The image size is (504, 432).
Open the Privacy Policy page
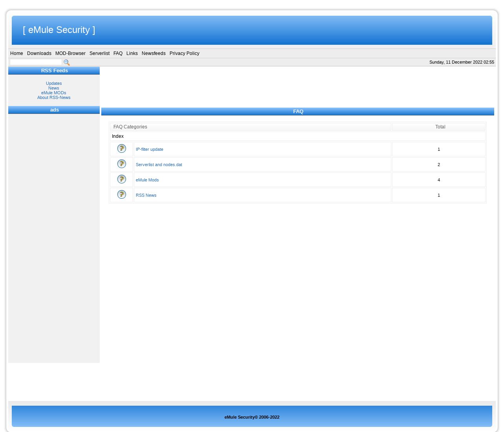click(x=184, y=53)
